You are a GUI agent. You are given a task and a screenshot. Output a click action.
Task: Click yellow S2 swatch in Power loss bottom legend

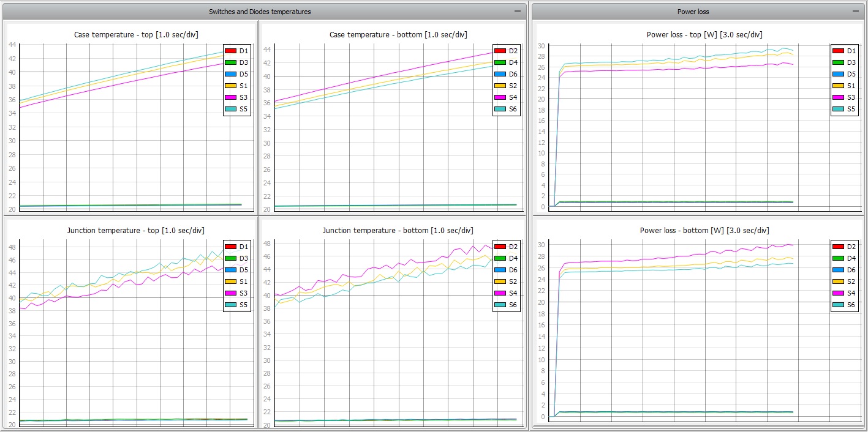pyautogui.click(x=837, y=281)
